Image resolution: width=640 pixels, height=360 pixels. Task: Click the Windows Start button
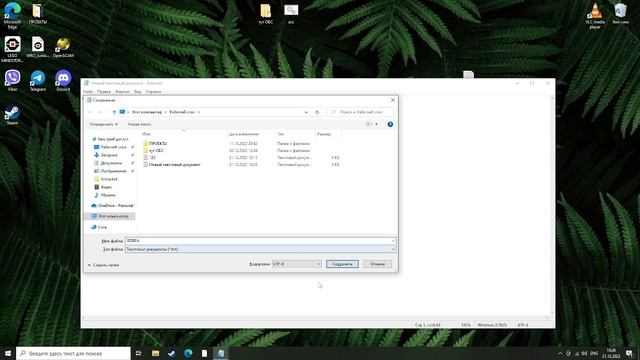8,353
